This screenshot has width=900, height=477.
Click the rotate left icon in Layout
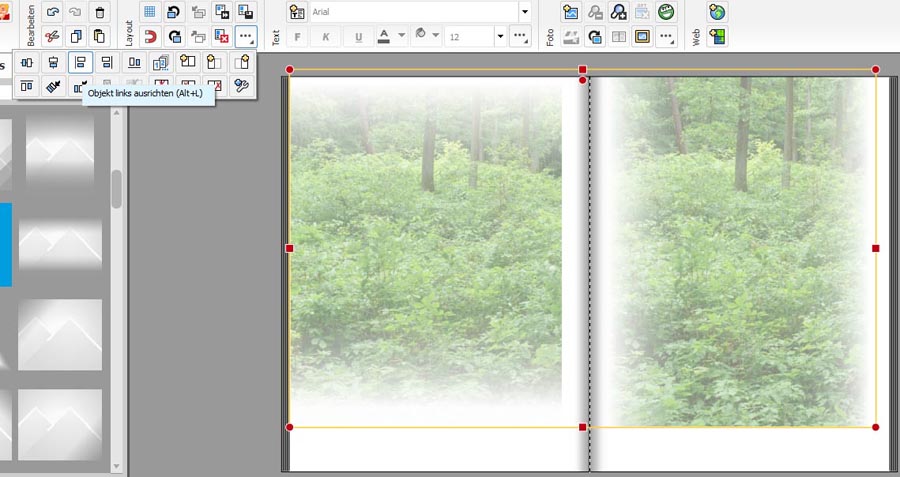point(174,12)
